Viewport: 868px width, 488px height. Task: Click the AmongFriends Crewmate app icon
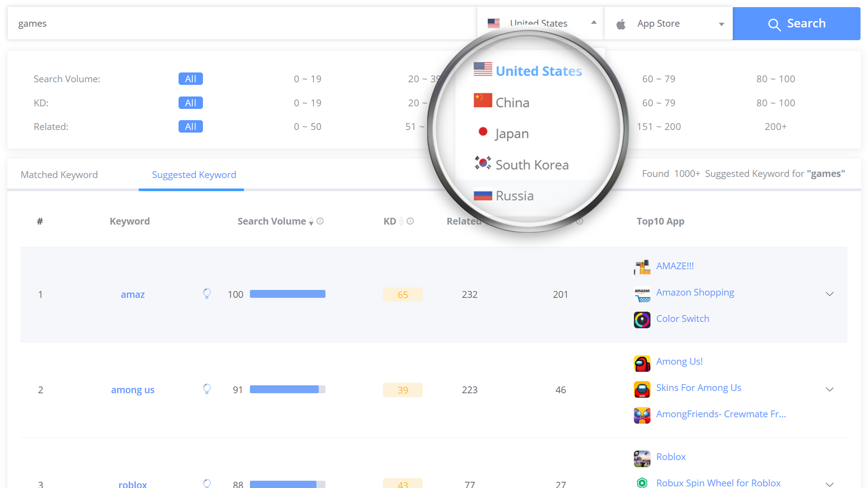coord(642,415)
